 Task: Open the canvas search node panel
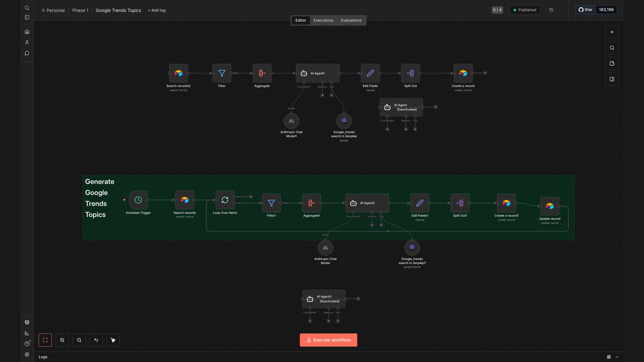click(612, 48)
